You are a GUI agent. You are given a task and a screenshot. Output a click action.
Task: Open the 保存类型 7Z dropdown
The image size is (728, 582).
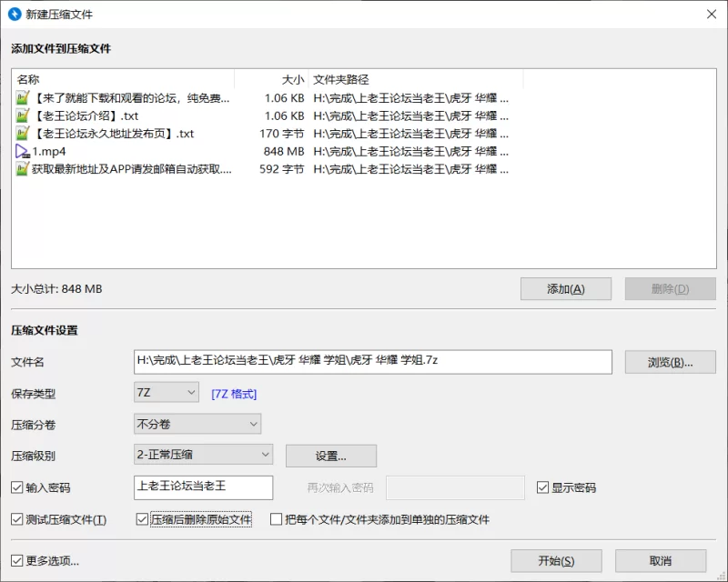click(x=167, y=392)
